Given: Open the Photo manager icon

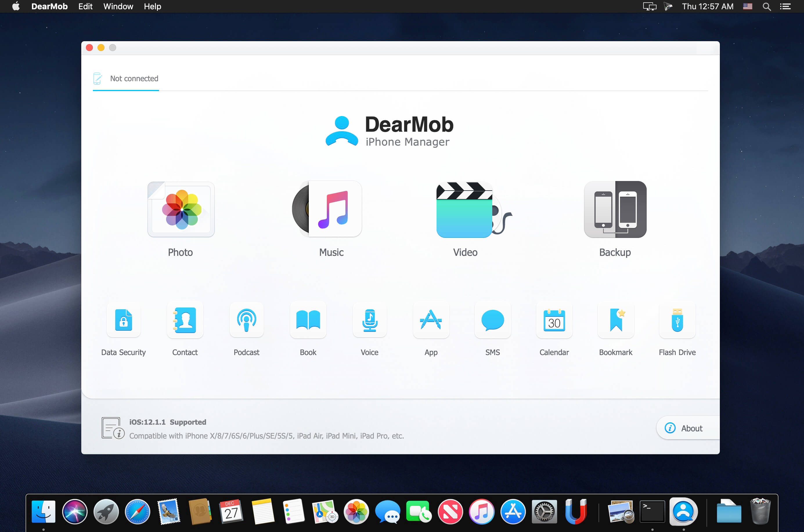Looking at the screenshot, I should (181, 209).
